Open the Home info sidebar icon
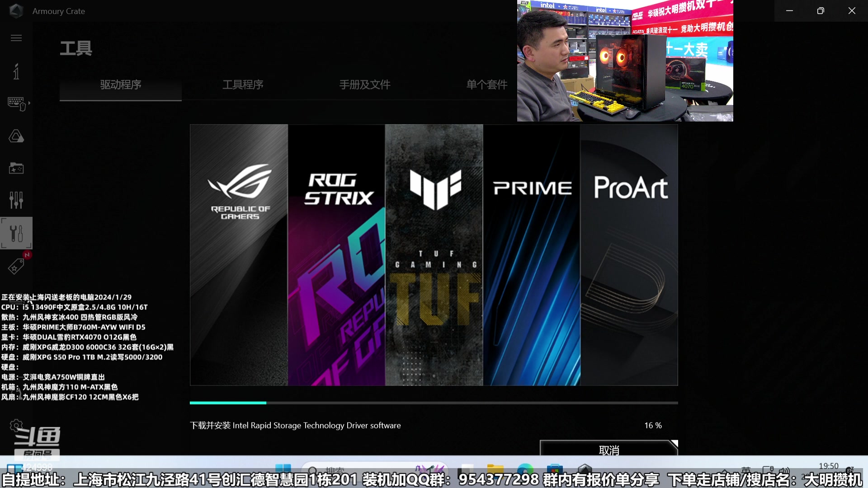The height and width of the screenshot is (488, 868). coord(16,71)
